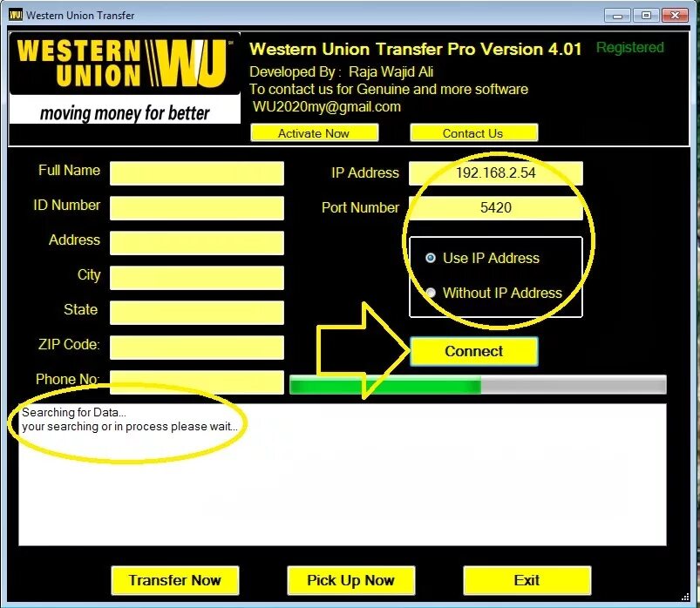Screen dimensions: 700x608
Task: Click 'Developed By : Raja Wajid Ali' text
Action: 341,71
